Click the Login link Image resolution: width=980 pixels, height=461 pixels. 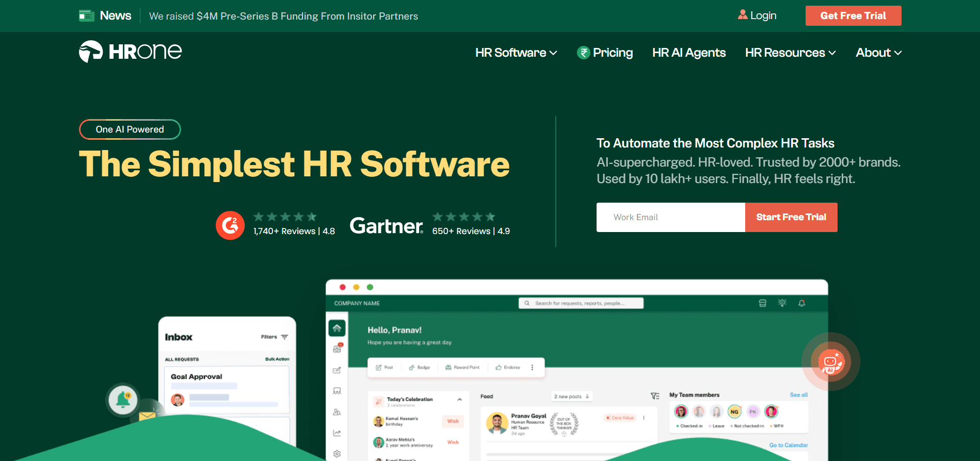pyautogui.click(x=763, y=15)
